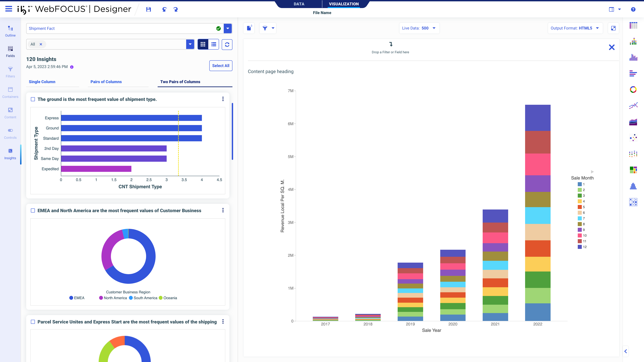Refresh the insights list

click(x=227, y=44)
